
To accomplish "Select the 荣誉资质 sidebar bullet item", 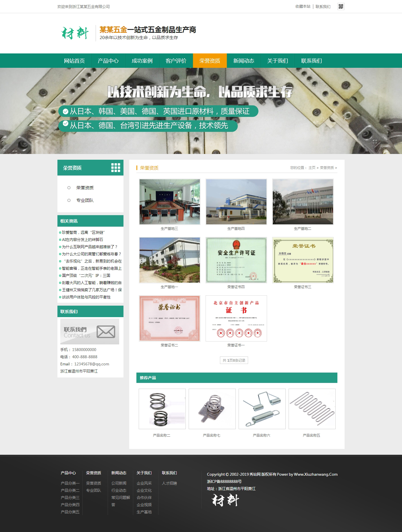I will pos(85,188).
